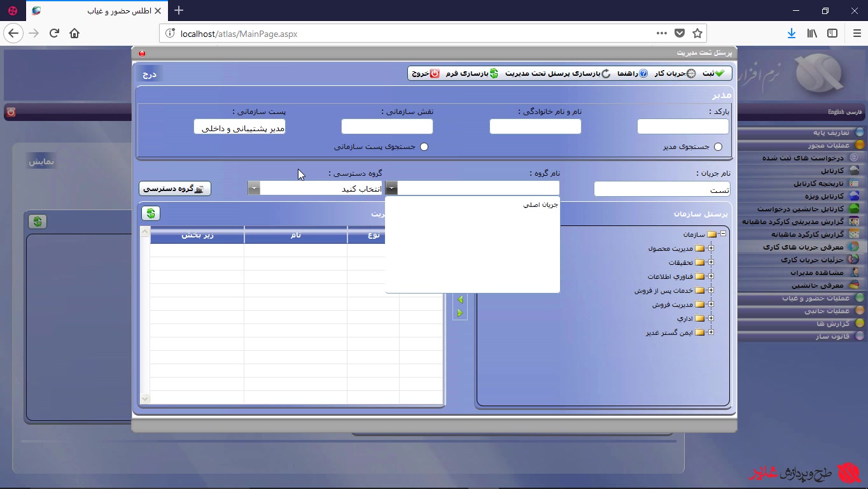Open عملیات حضور و غیاب sidebar section
Screen dimensions: 868x489
coord(823,298)
